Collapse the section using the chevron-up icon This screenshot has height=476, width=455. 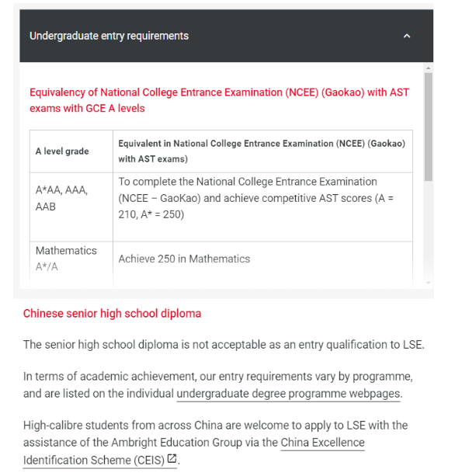(x=406, y=36)
